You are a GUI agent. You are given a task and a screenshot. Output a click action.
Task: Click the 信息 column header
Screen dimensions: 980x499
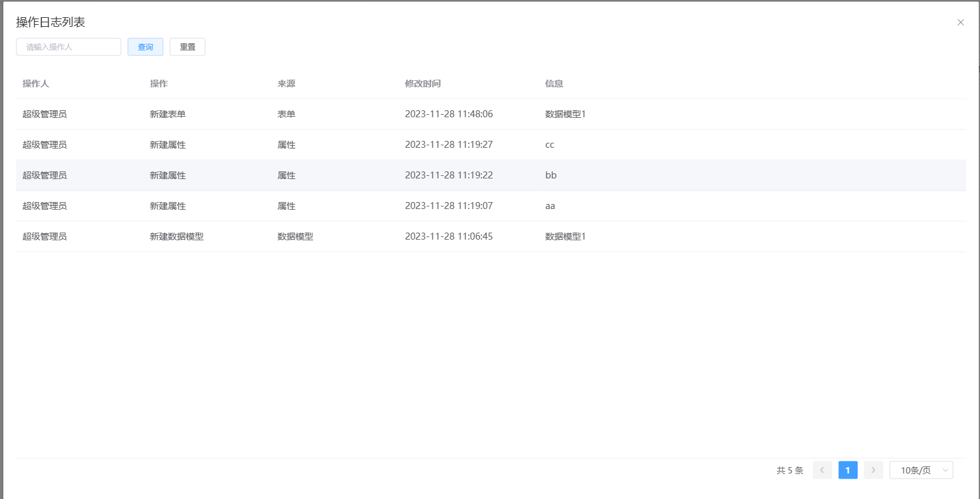pos(554,83)
